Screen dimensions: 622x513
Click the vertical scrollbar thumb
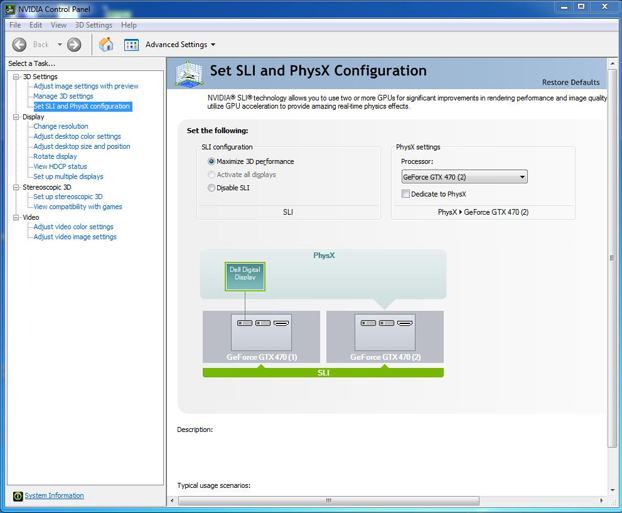point(612,258)
